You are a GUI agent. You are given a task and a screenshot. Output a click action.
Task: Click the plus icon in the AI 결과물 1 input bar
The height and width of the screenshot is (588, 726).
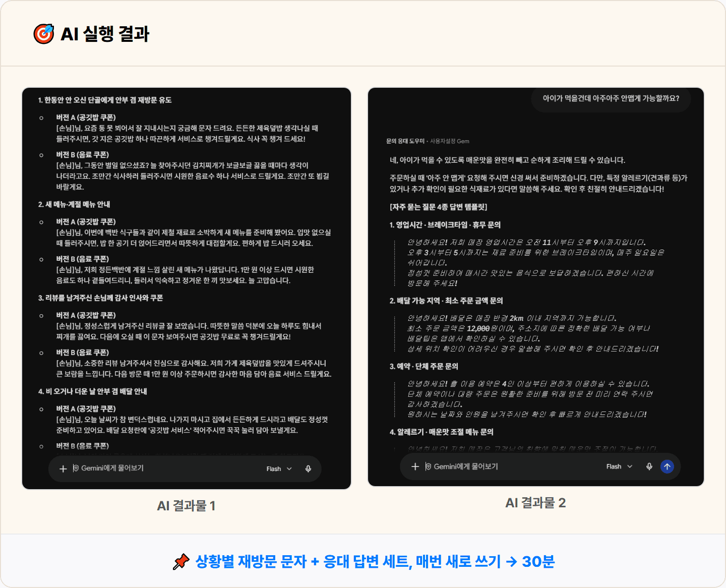(x=63, y=469)
